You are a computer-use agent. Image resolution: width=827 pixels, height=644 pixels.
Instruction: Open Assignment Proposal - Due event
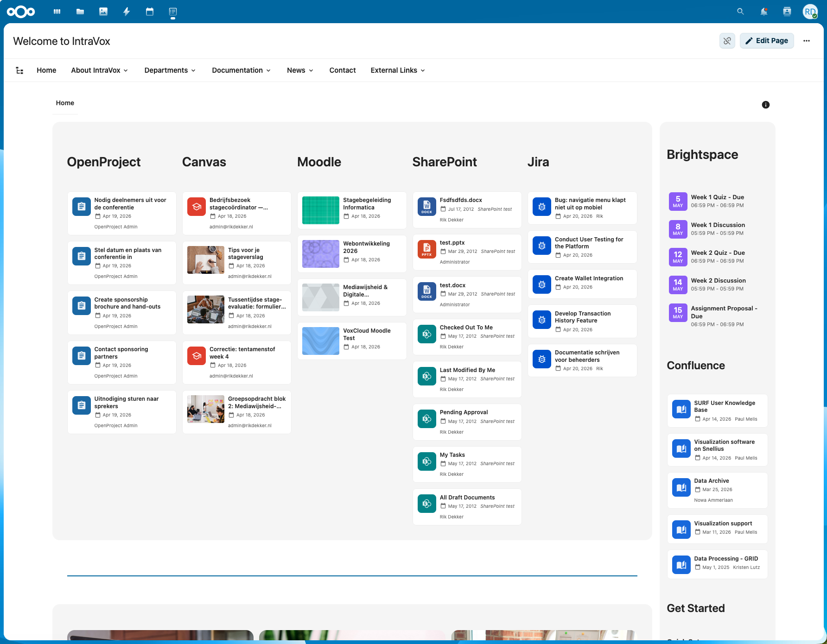tap(718, 316)
